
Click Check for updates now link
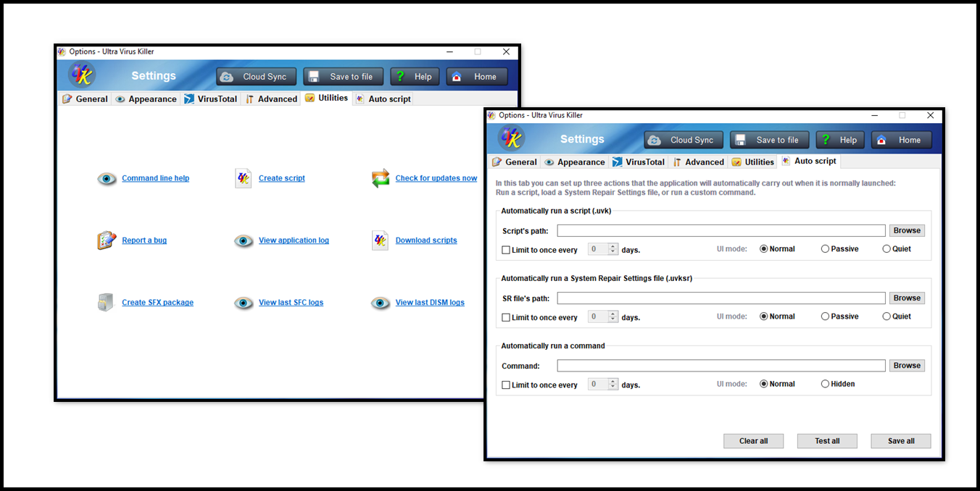436,178
